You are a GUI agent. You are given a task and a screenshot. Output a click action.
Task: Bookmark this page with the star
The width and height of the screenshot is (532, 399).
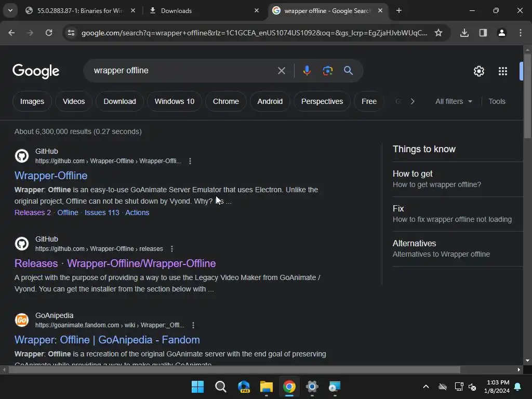click(x=438, y=33)
